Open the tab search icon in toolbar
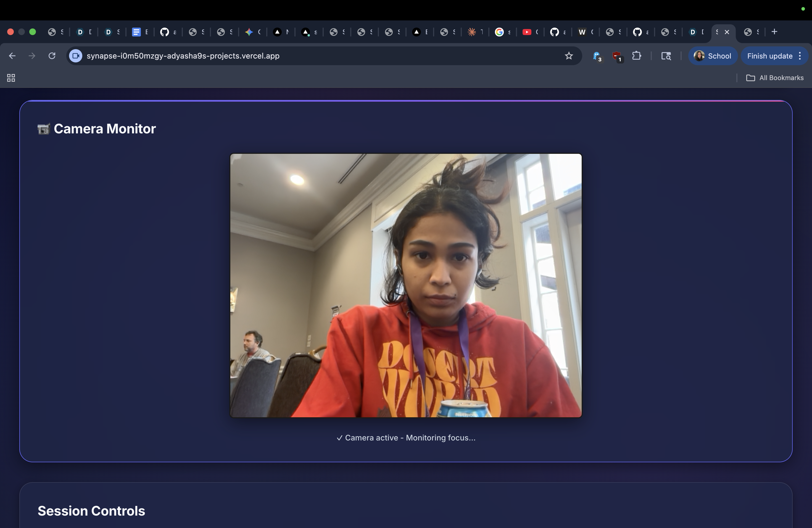Viewport: 812px width, 528px height. coord(666,56)
